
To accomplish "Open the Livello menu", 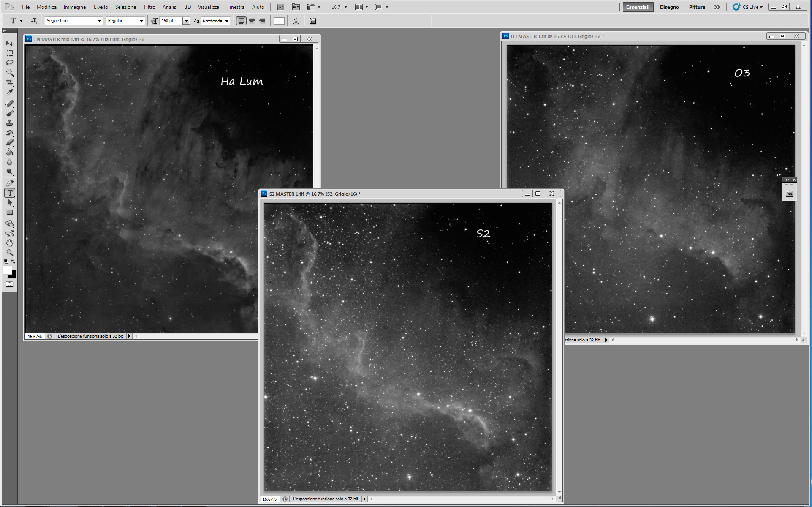I will point(101,7).
